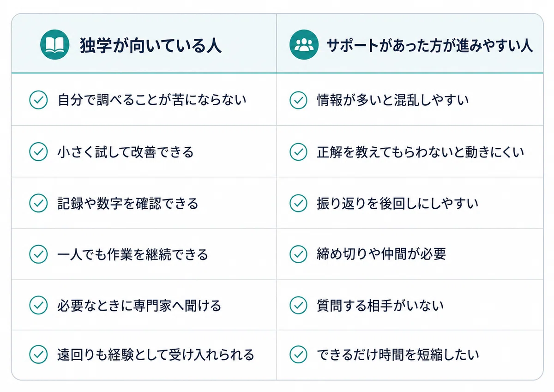
Task: Select the 独学が向いている人 column heading
Action: click(151, 46)
